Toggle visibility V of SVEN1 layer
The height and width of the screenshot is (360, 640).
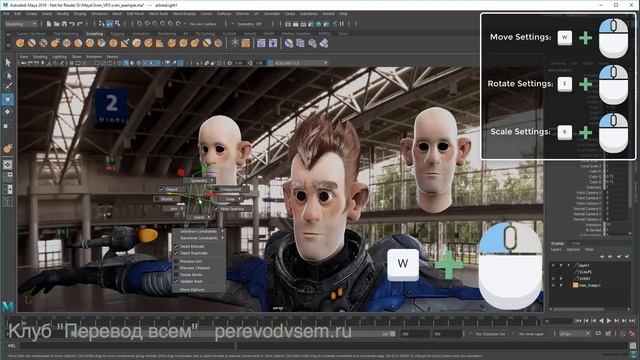click(553, 279)
